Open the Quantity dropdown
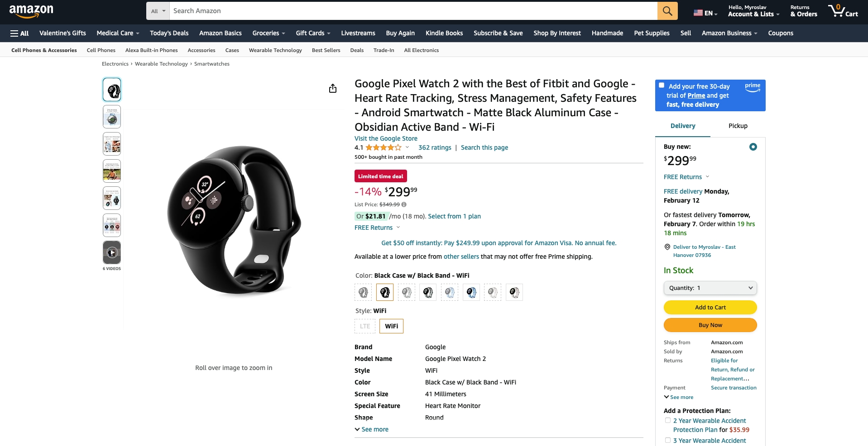The height and width of the screenshot is (446, 868). (710, 288)
